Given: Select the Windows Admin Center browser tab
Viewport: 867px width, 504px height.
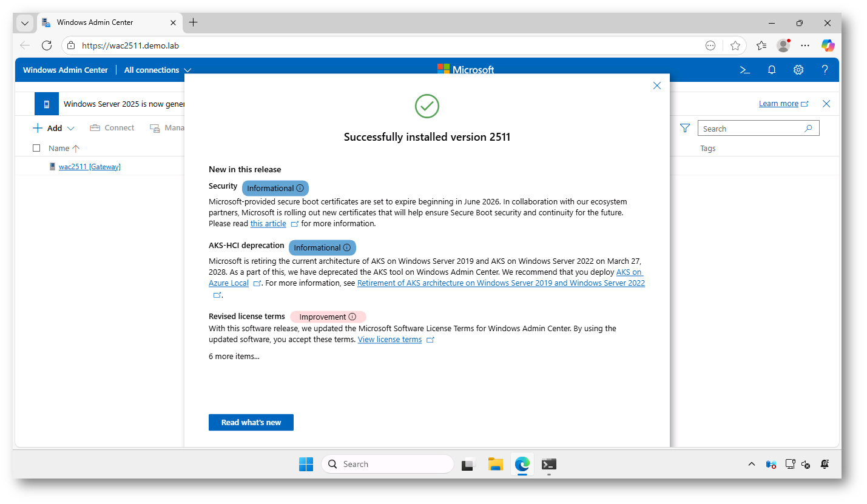Looking at the screenshot, I should coord(103,22).
